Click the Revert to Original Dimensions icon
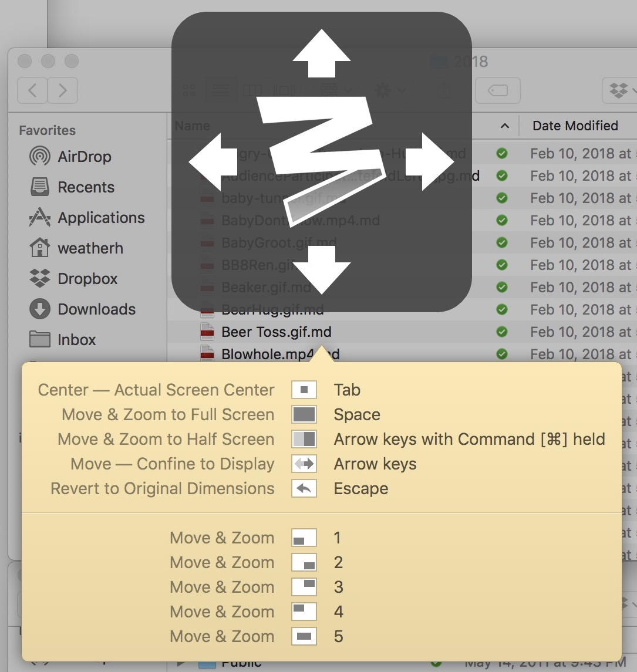 304,488
